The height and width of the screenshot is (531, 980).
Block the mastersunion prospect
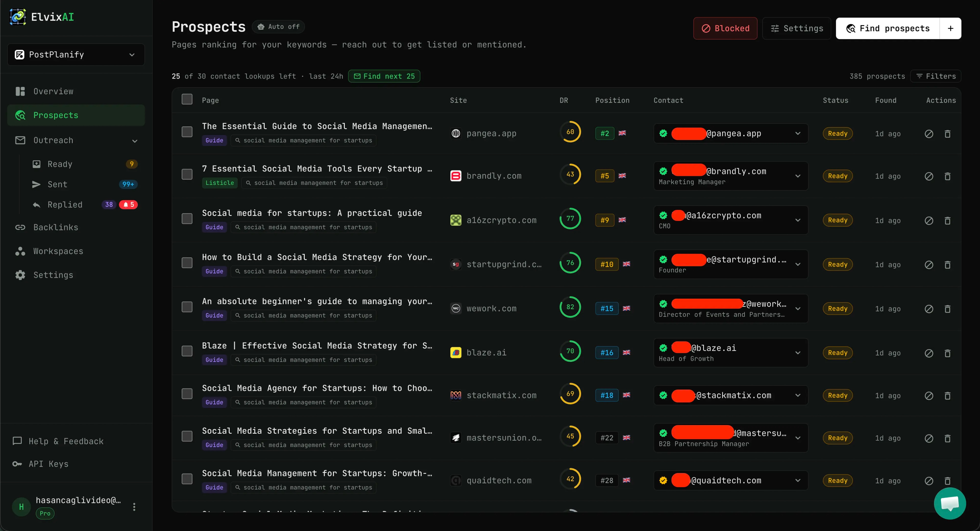[x=929, y=438]
